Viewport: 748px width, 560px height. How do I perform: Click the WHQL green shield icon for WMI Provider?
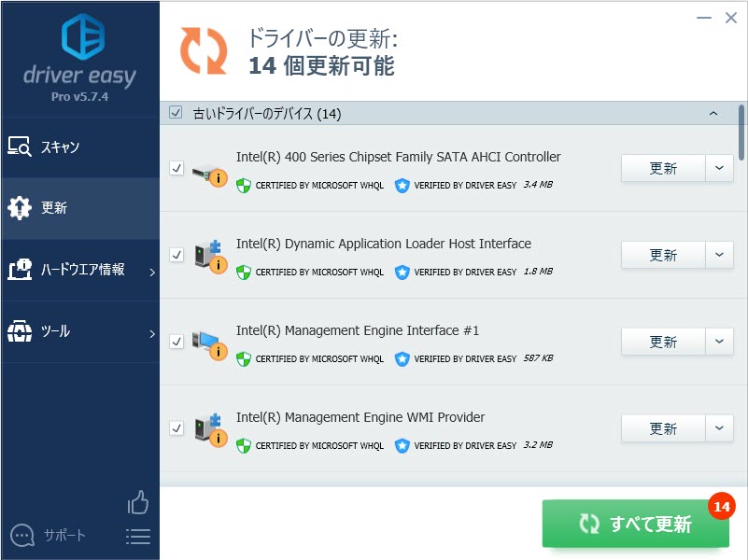click(x=244, y=446)
